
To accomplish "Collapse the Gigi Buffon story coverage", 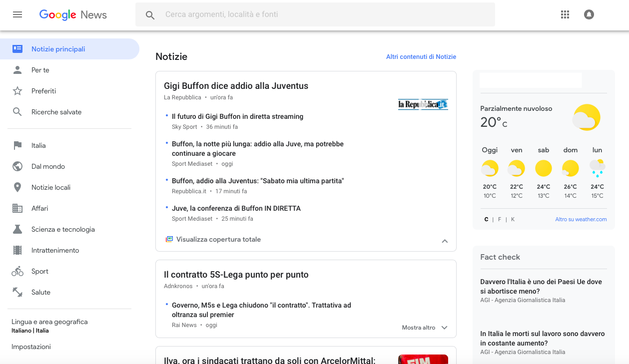I will [x=445, y=241].
